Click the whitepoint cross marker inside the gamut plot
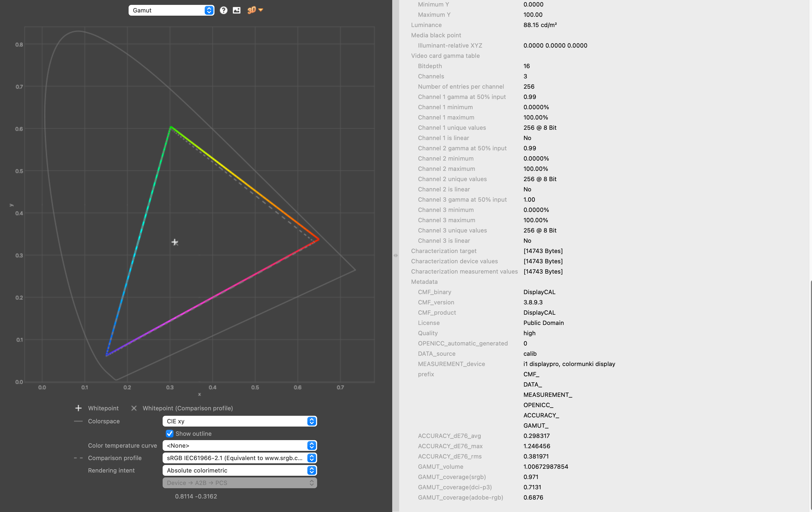The width and height of the screenshot is (812, 512). 175,242
